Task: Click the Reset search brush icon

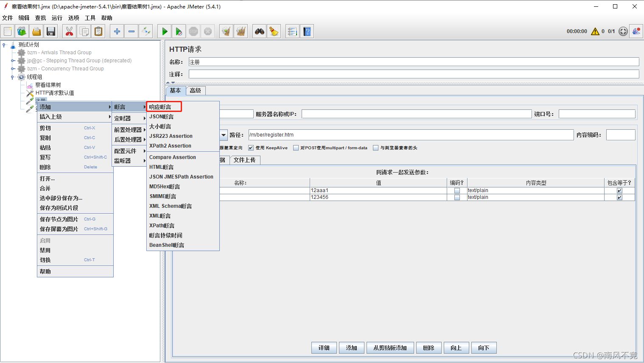Action: (274, 31)
